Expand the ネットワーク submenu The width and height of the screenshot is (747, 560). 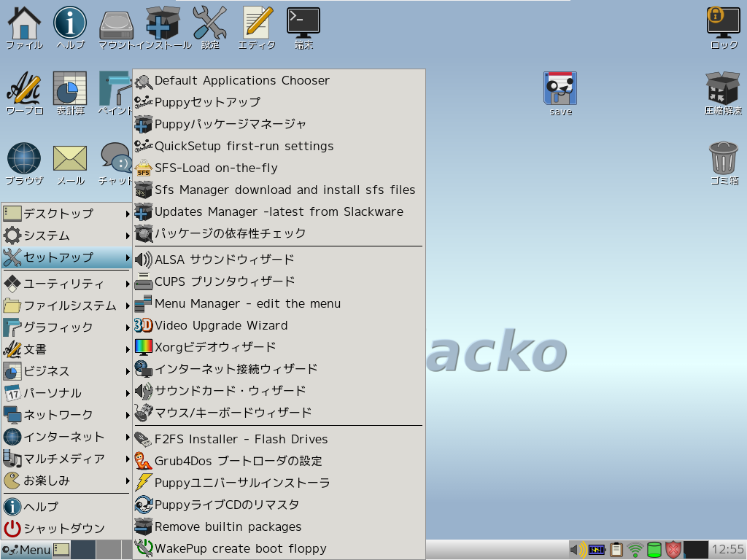(x=66, y=415)
